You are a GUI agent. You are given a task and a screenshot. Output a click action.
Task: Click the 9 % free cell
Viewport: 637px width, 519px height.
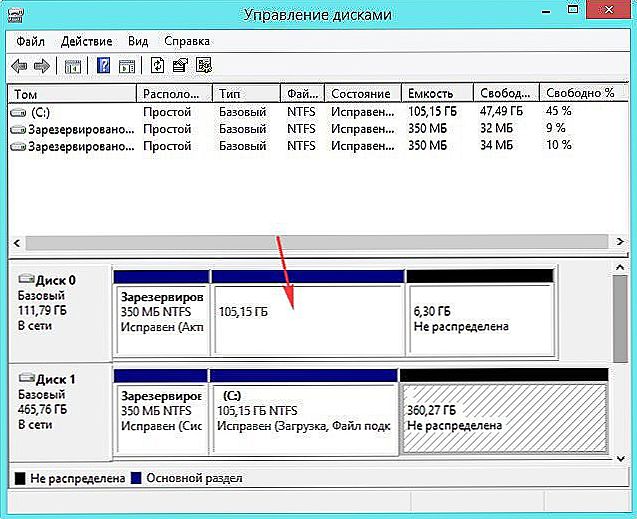click(x=555, y=128)
